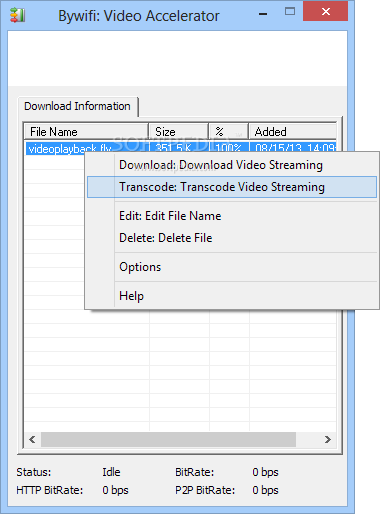
Task: Click the HTTP BitRate: label
Action: 50,490
